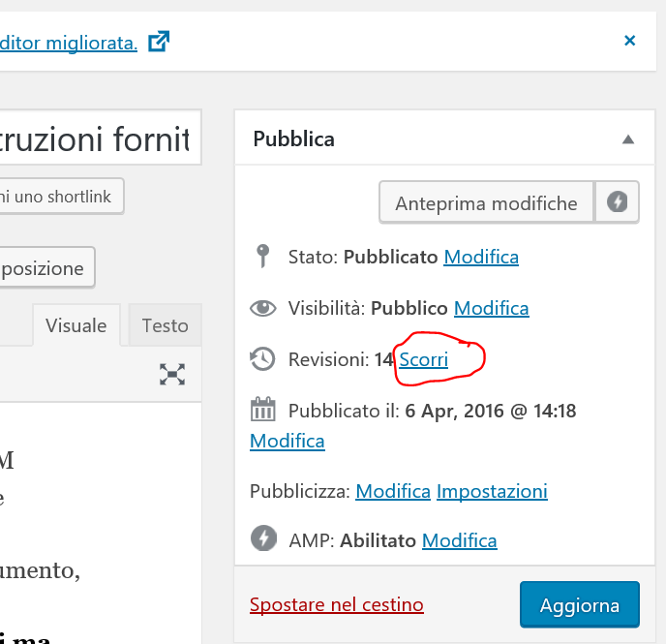The width and height of the screenshot is (666, 644).
Task: Dismiss the editor notice with X
Action: [x=629, y=41]
